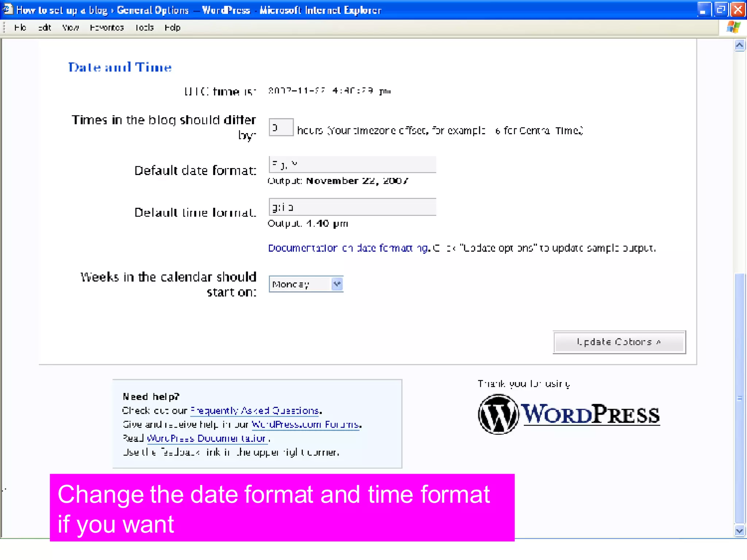Click the 'Output: 4:40 pm' text
747x560 pixels.
308,223
